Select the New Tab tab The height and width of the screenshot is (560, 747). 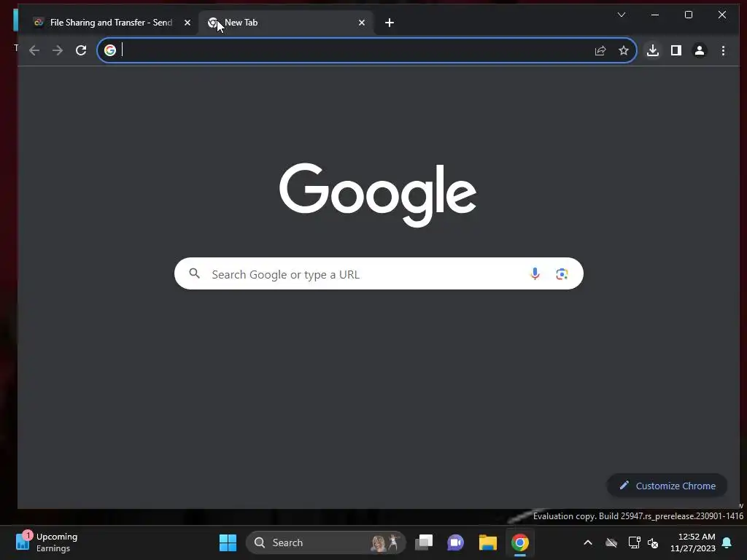(x=286, y=23)
